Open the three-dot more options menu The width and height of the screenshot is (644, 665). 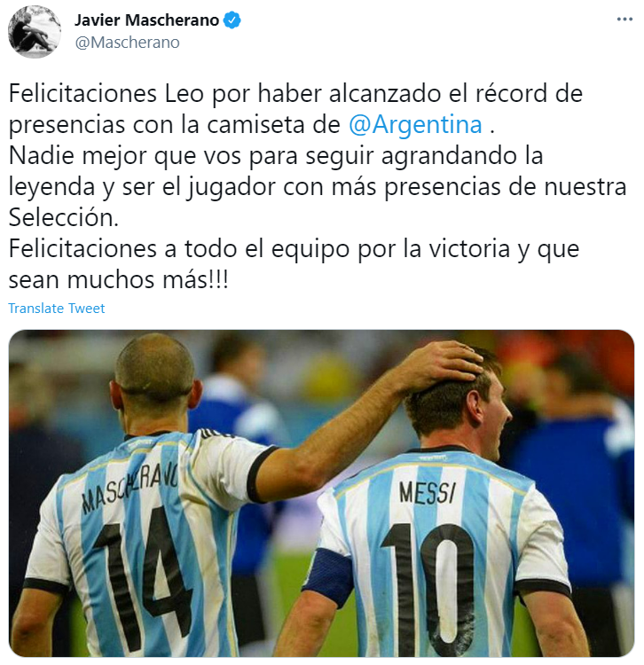pos(624,20)
